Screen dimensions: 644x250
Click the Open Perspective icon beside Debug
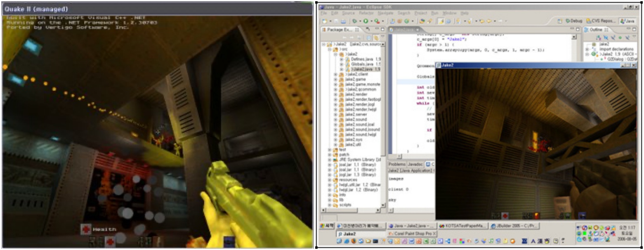pos(560,21)
